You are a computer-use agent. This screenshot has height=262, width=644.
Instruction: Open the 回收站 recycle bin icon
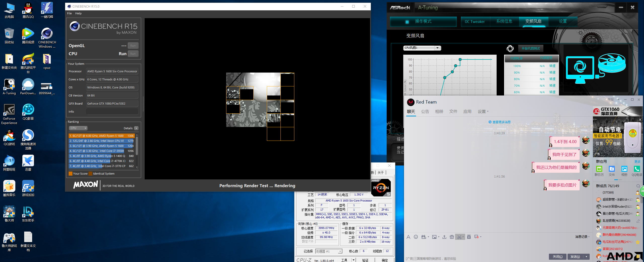pos(9,36)
